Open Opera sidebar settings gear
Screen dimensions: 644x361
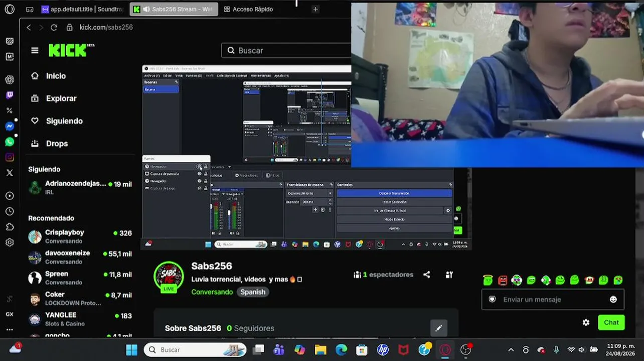pyautogui.click(x=10, y=243)
